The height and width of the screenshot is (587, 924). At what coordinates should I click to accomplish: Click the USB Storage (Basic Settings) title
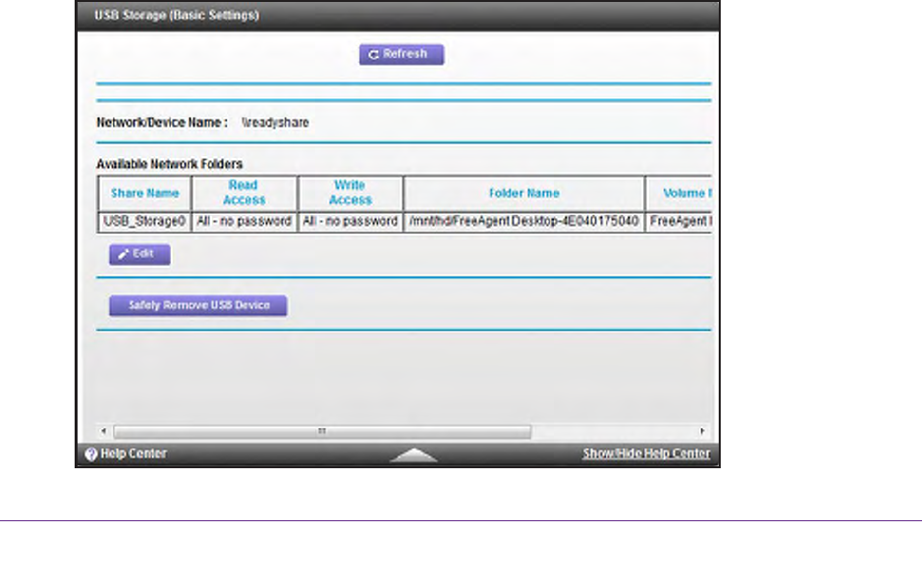[177, 16]
